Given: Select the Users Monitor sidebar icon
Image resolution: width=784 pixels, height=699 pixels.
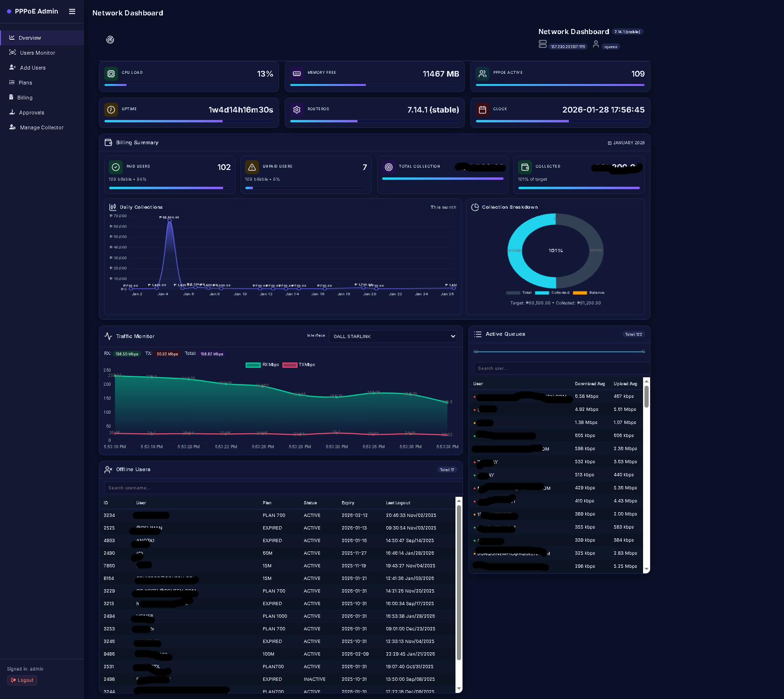Looking at the screenshot, I should pos(12,53).
